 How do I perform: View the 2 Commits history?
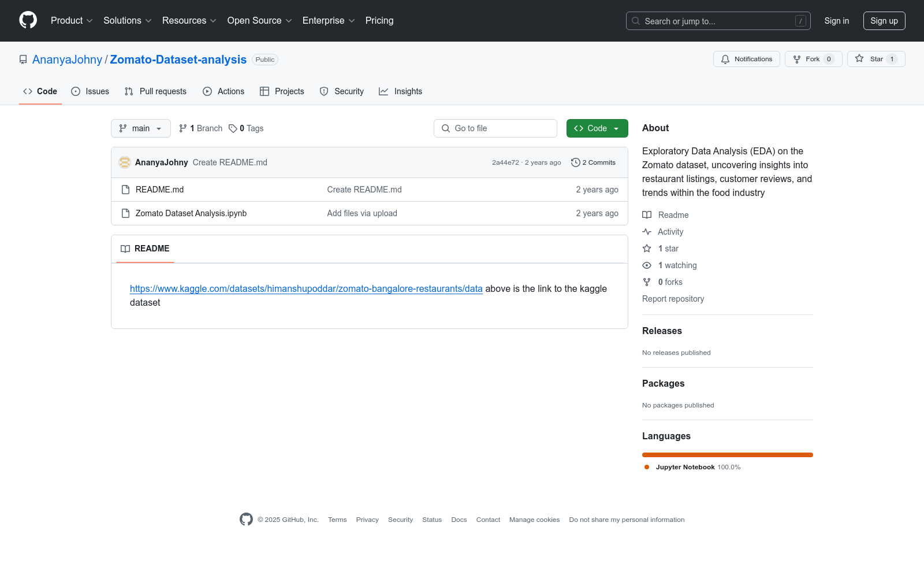(x=593, y=162)
